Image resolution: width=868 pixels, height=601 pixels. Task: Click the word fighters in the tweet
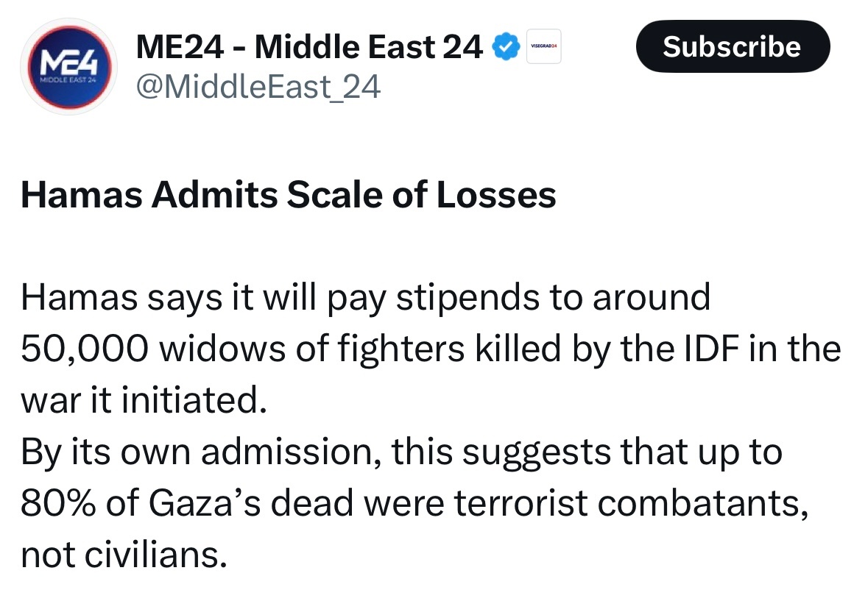401,350
